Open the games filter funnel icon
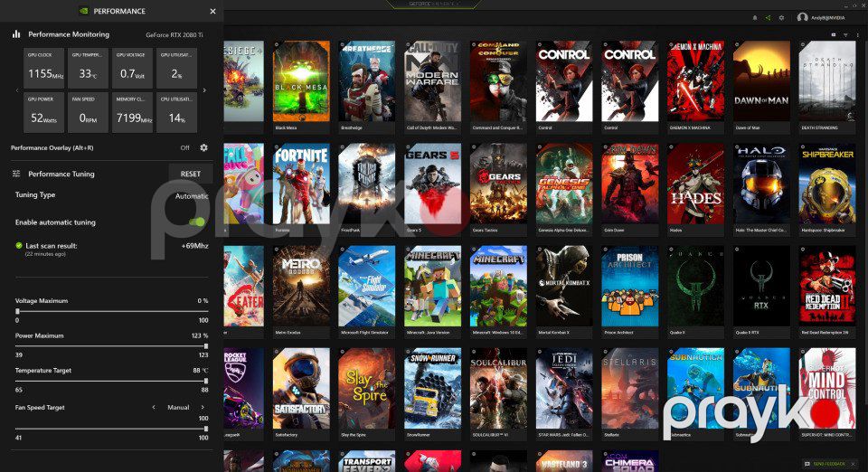This screenshot has height=472, width=868. pyautogui.click(x=845, y=35)
